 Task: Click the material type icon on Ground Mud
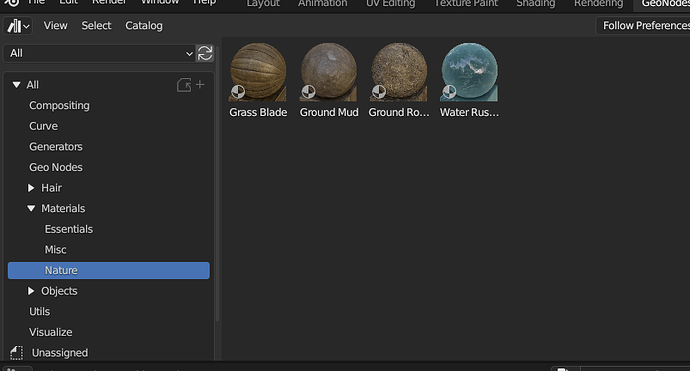click(308, 92)
